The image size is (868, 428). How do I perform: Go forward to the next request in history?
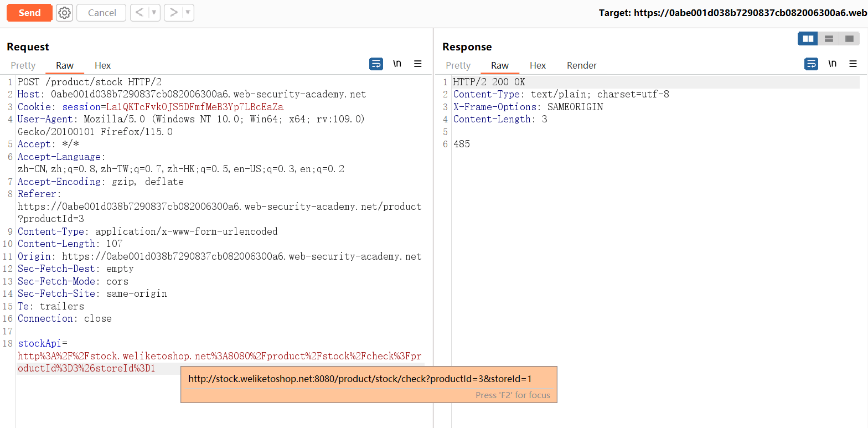[x=173, y=13]
